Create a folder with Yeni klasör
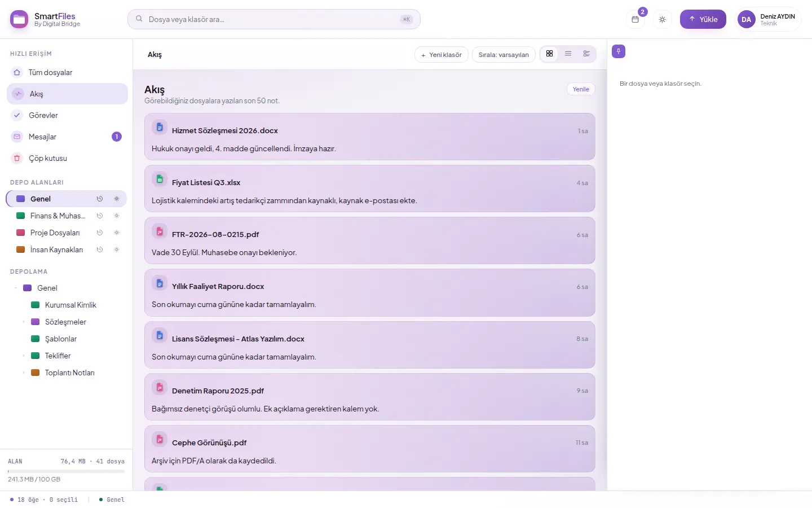 pyautogui.click(x=442, y=55)
